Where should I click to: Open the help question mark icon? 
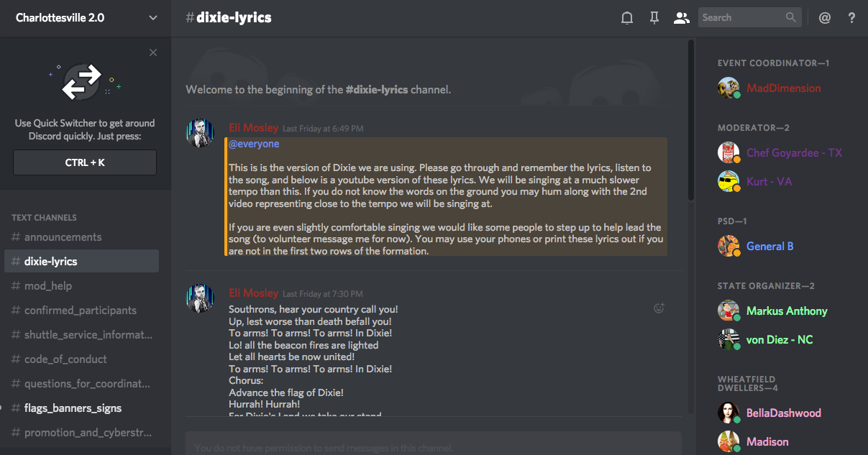pyautogui.click(x=851, y=18)
